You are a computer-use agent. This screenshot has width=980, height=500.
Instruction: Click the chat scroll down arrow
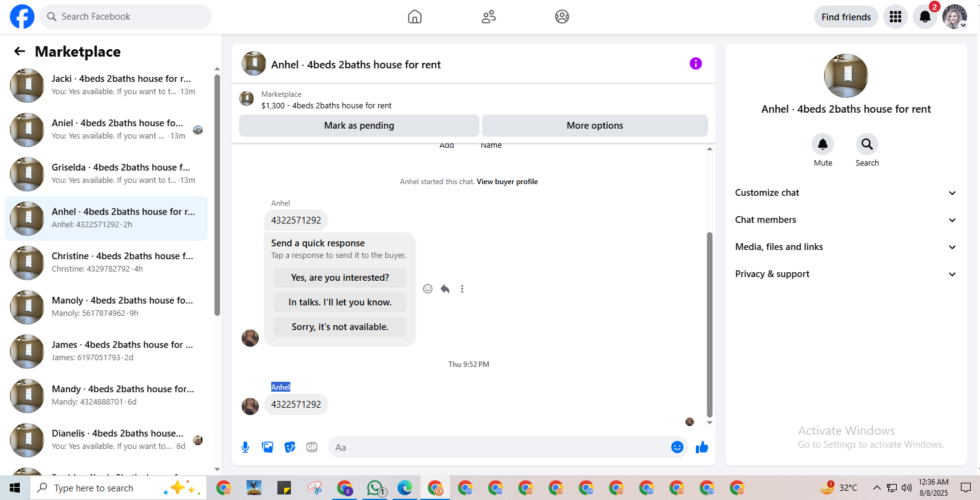coord(709,423)
